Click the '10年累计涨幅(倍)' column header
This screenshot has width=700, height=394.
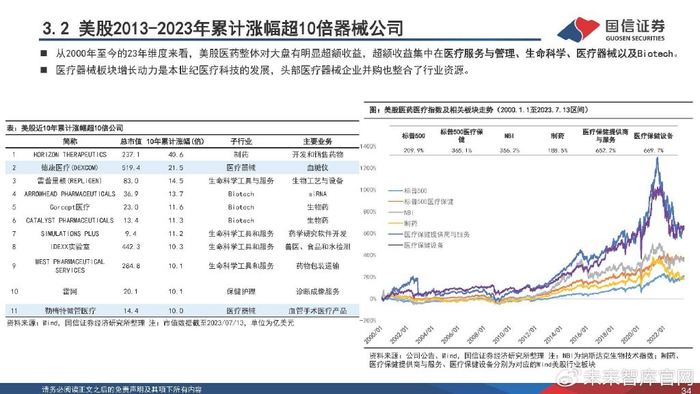(175, 141)
